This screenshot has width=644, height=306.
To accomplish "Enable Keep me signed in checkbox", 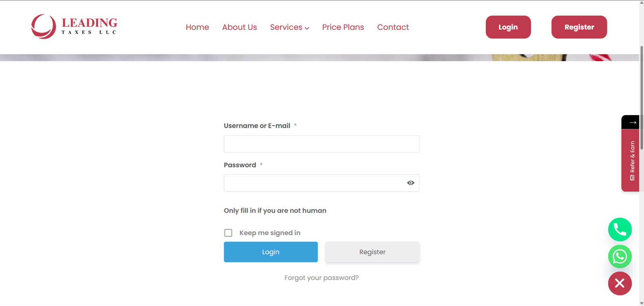I will pos(228,233).
